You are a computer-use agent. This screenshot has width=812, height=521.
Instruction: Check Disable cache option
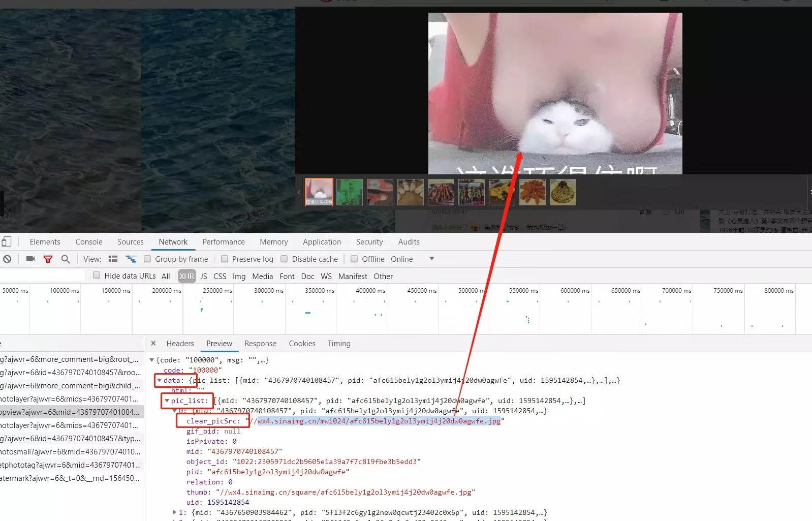click(285, 259)
